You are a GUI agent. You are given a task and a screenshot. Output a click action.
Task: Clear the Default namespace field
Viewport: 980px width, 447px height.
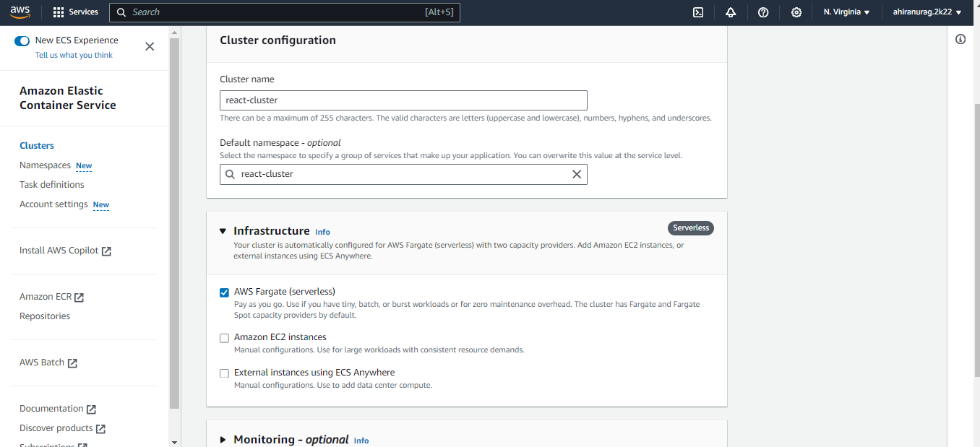coord(577,174)
